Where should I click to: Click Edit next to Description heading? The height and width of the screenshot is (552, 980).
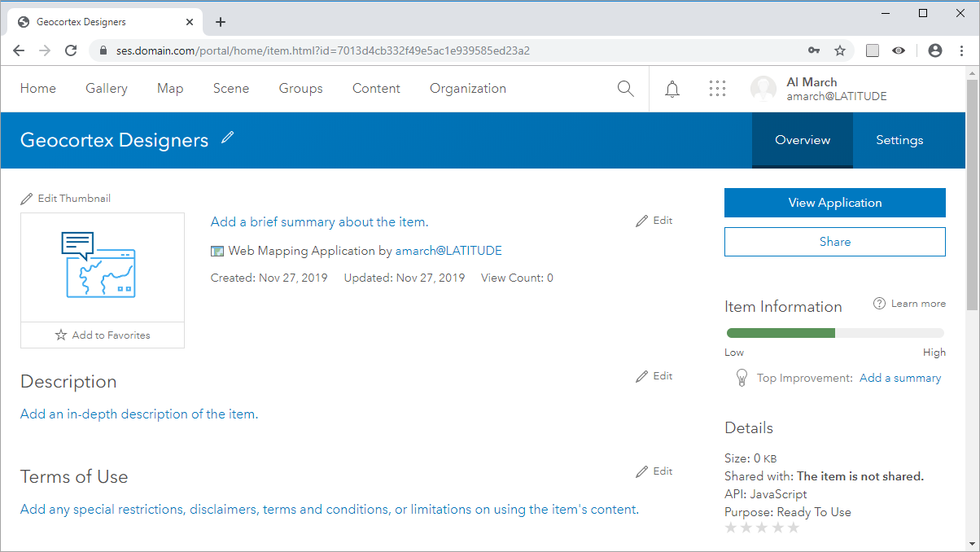coord(654,376)
